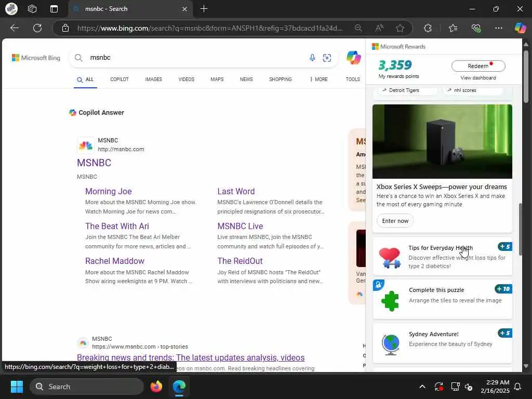Screen dimensions: 532x399
Task: Click the MSNBC peacock favicon in Copilot Answer
Action: tap(86, 145)
